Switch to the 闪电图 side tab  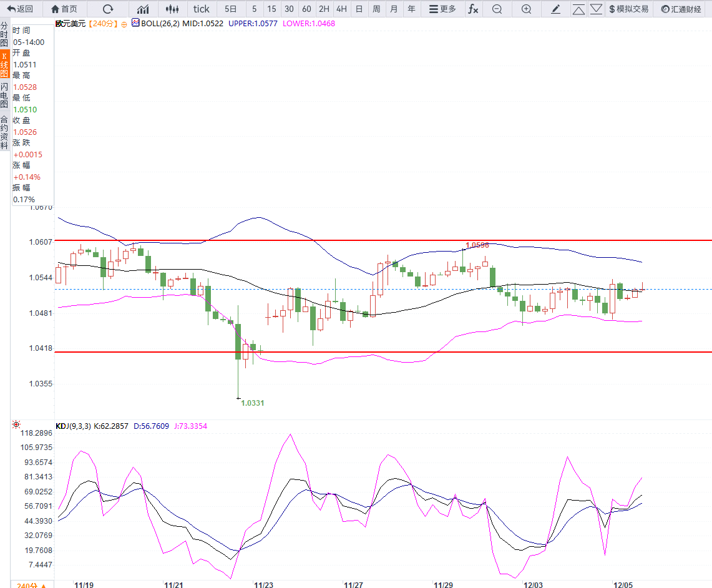point(4,95)
